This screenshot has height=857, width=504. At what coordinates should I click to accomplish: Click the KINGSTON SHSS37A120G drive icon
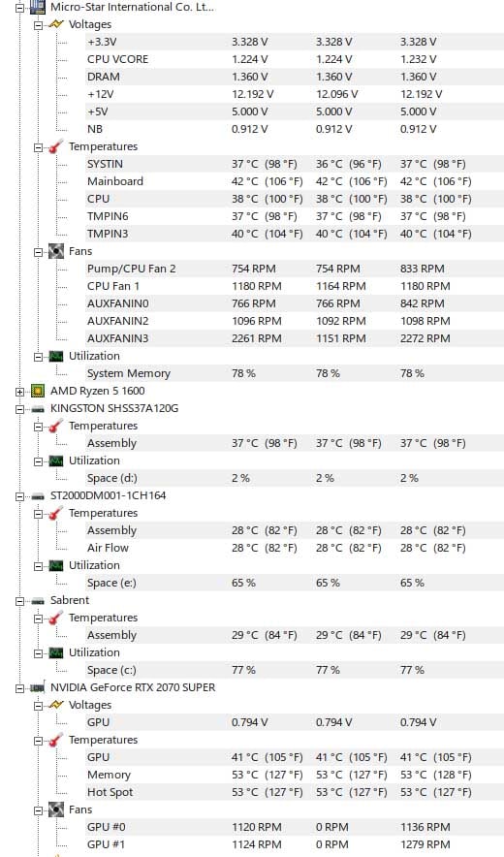37,408
